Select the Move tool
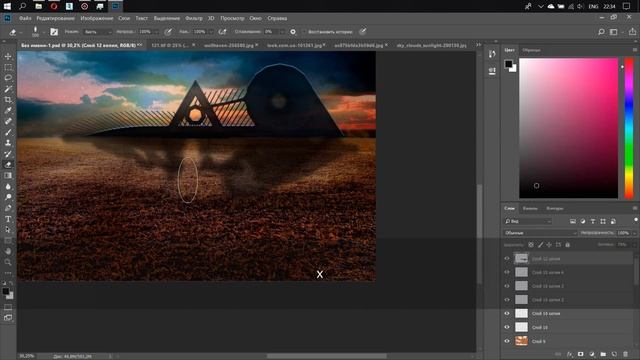Image resolution: width=640 pixels, height=360 pixels. pyautogui.click(x=8, y=56)
